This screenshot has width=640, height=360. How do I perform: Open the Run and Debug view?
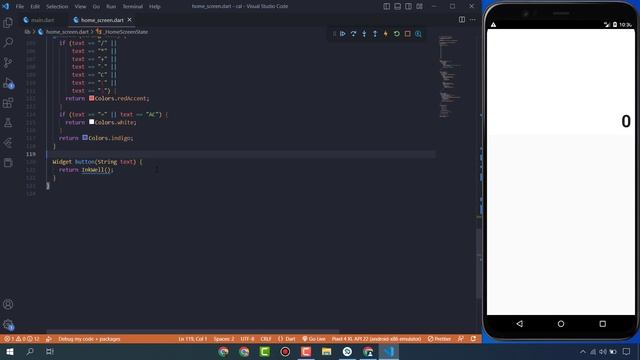(x=8, y=83)
